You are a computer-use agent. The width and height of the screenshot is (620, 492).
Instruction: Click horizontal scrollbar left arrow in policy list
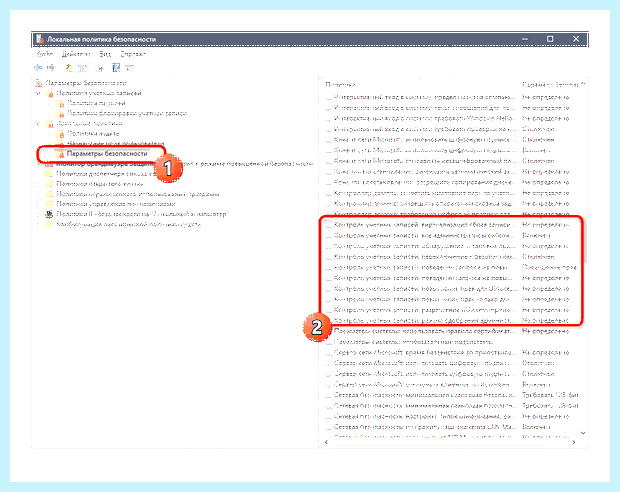(326, 442)
